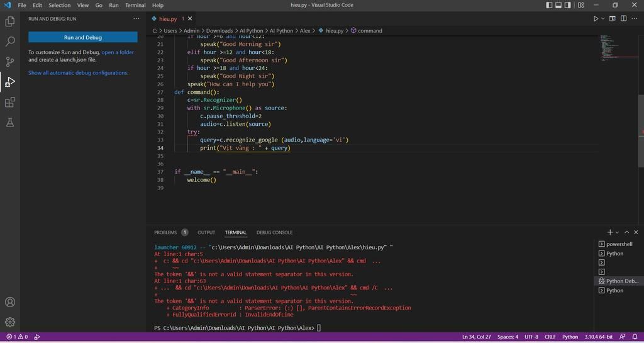Image resolution: width=644 pixels, height=343 pixels.
Task: Select the Run and Debug activity icon
Action: (10, 82)
